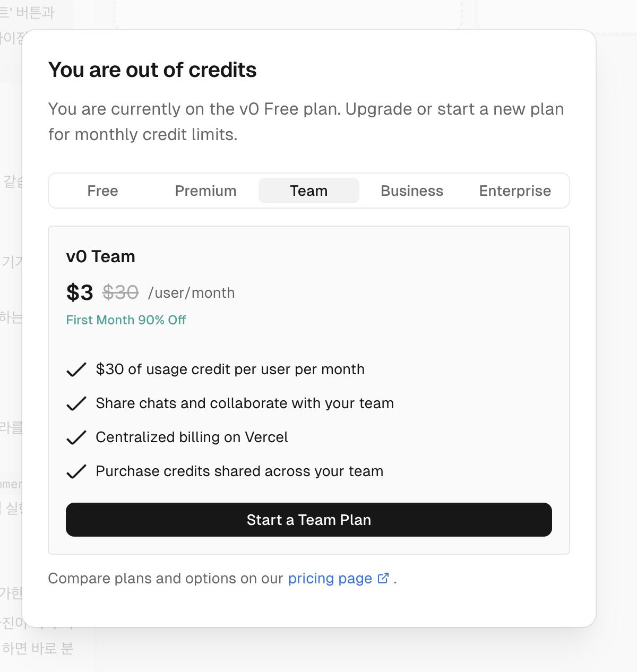Click the /user/month billing label
The image size is (637, 672).
coord(191,293)
